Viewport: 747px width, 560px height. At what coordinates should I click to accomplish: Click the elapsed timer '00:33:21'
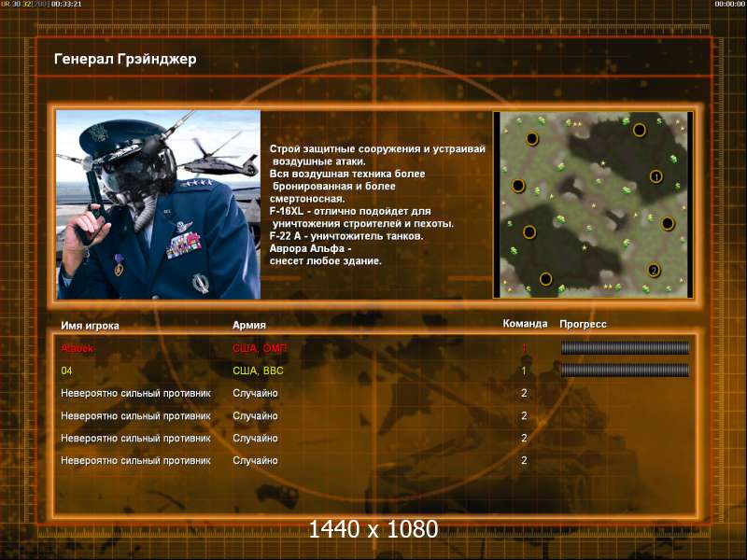click(66, 4)
